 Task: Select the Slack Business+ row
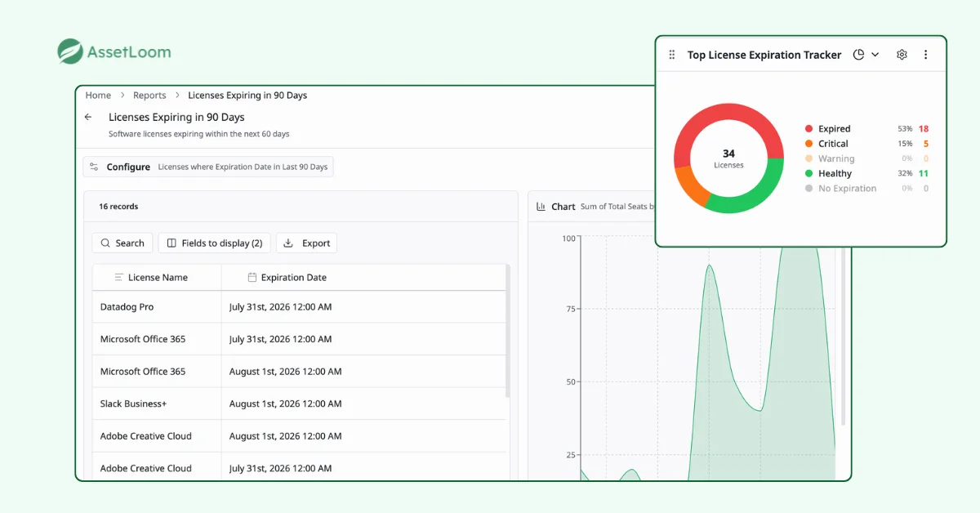(x=299, y=404)
